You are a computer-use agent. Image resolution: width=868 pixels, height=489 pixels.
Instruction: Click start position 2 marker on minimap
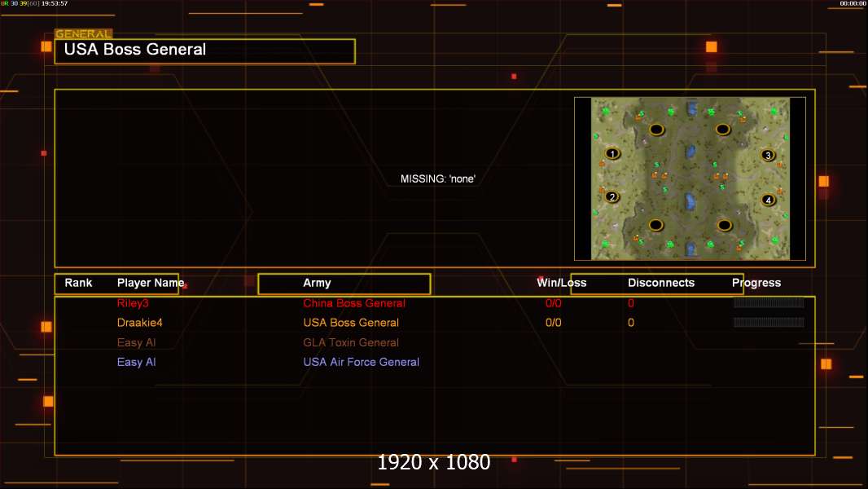point(612,196)
